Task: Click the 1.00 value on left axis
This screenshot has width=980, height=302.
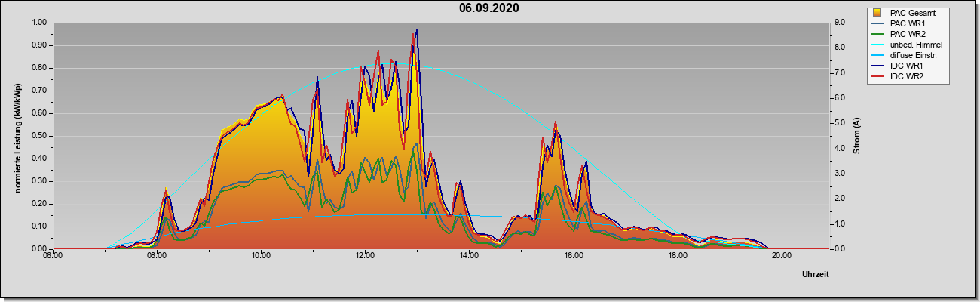Action: click(x=39, y=23)
